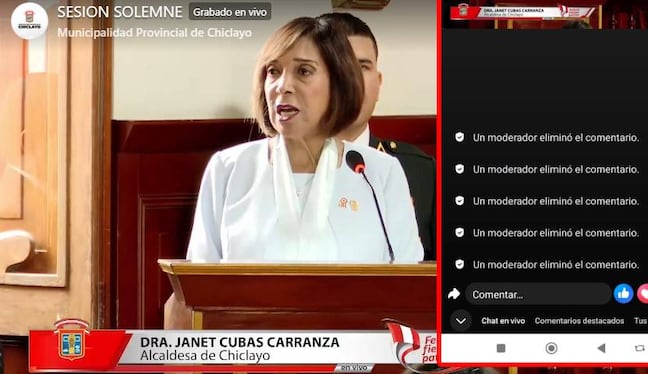Tap the screen rotation icon in navigation bar
This screenshot has height=374, width=648.
tap(641, 348)
